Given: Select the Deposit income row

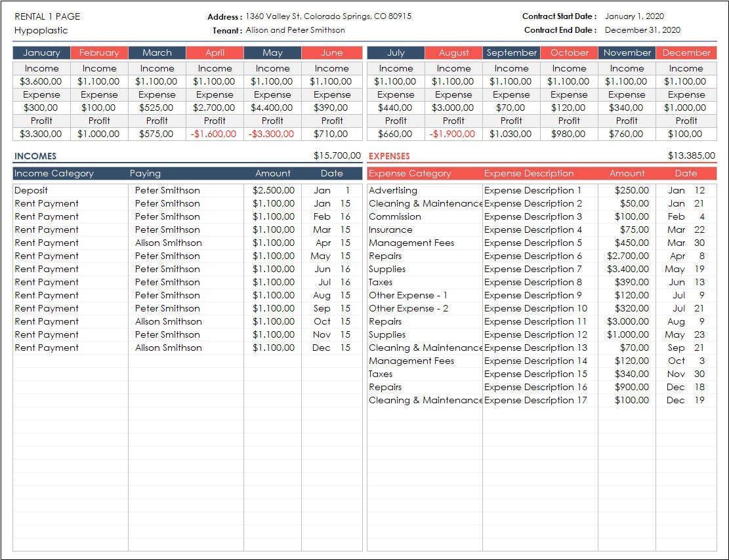Looking at the screenshot, I should coord(188,191).
